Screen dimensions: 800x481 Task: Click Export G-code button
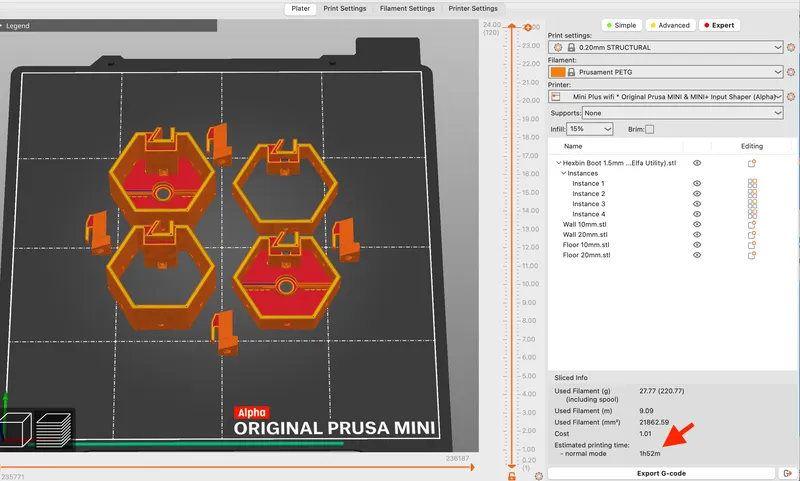point(661,473)
